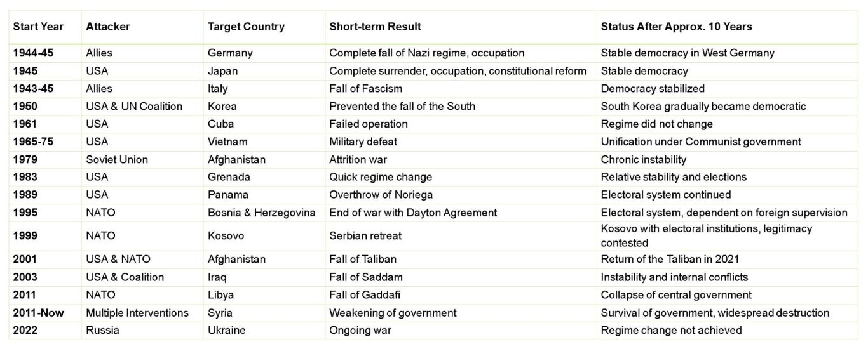Click the Short-term Result column header
Image resolution: width=868 pixels, height=349 pixels.
pyautogui.click(x=375, y=27)
